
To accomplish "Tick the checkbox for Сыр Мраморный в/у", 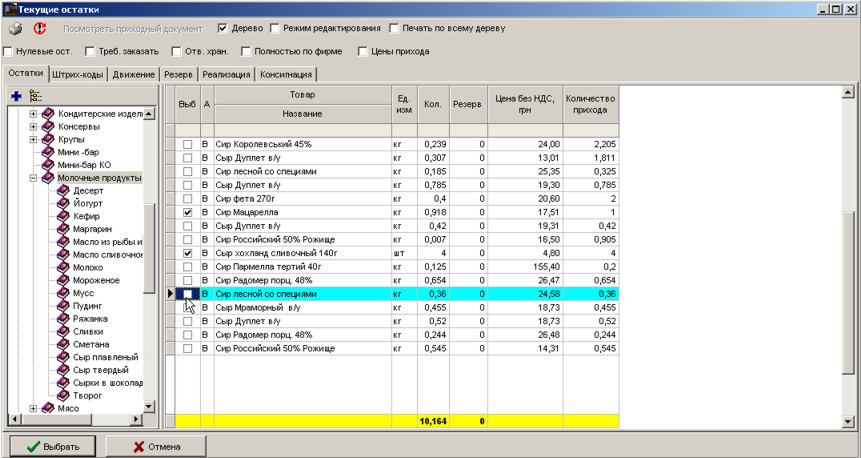I will click(x=187, y=309).
